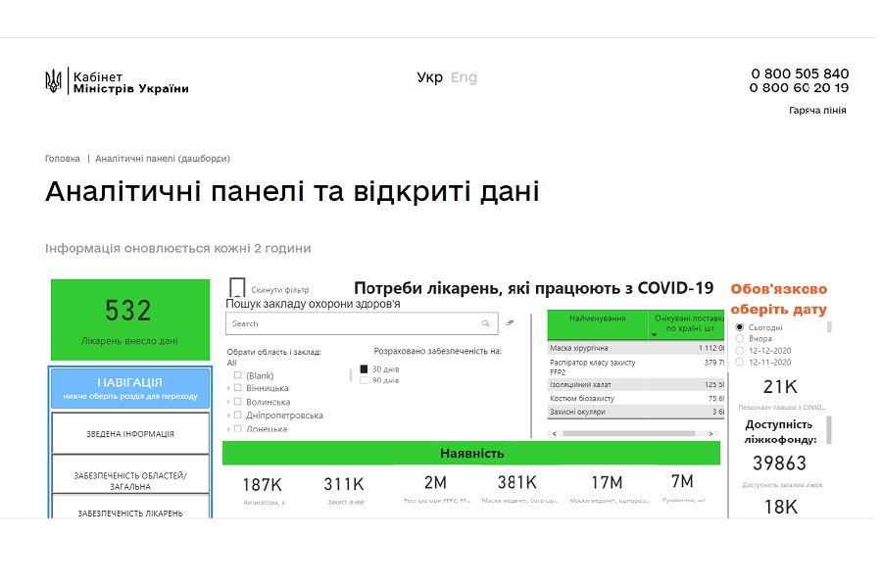Click the Ukrainian trident coat of arms logo
The height and width of the screenshot is (588, 882).
tap(54, 81)
